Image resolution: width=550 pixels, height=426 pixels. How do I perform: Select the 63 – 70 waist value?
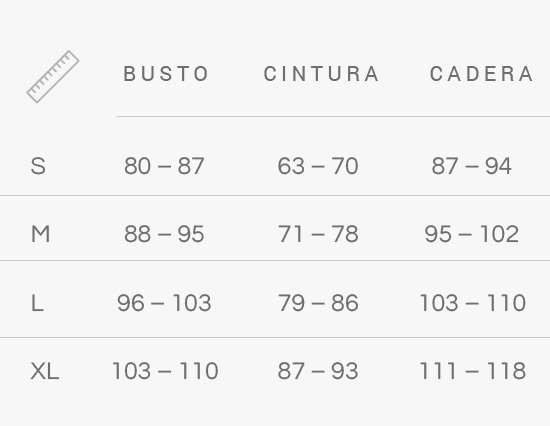(x=318, y=166)
